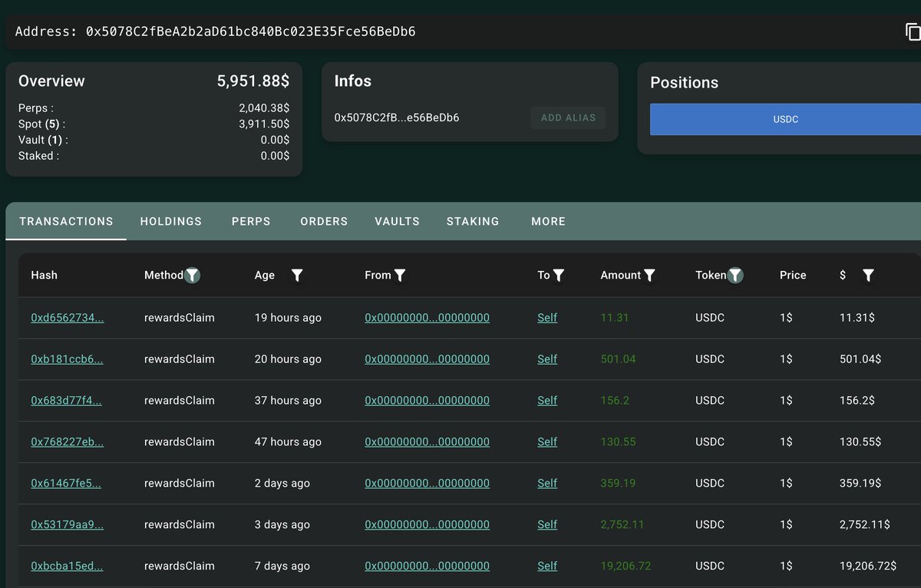The image size is (921, 588).
Task: Open transaction hash 0xd6562734...
Action: [68, 318]
